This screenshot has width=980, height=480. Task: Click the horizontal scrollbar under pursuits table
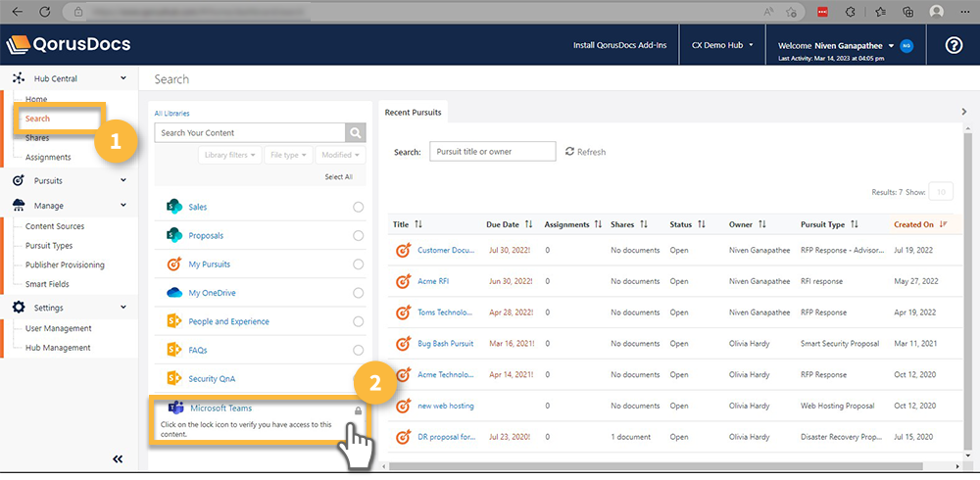tap(656, 466)
